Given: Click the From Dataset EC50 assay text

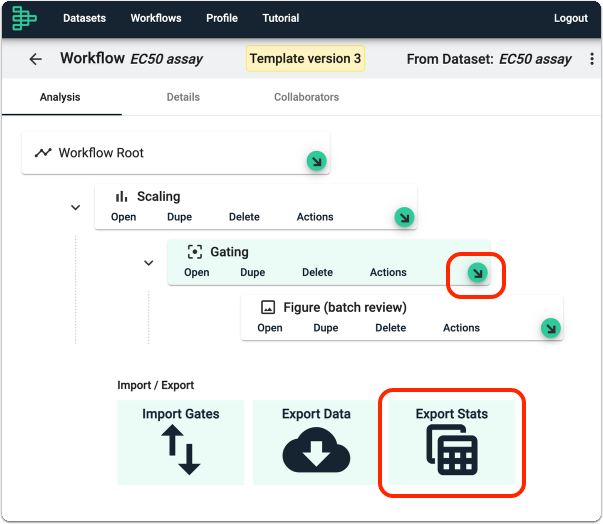Looking at the screenshot, I should point(489,59).
